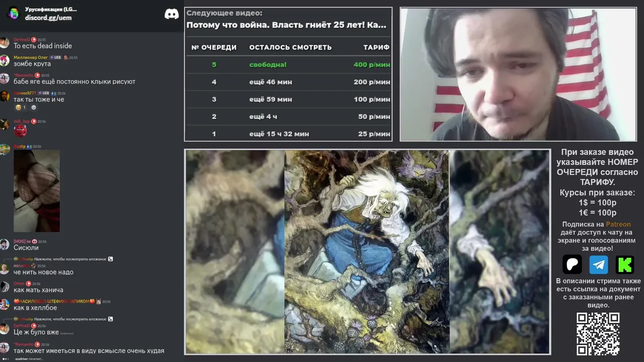
Task: Click the '1€ = 100р' exchange rate line
Action: click(x=597, y=213)
